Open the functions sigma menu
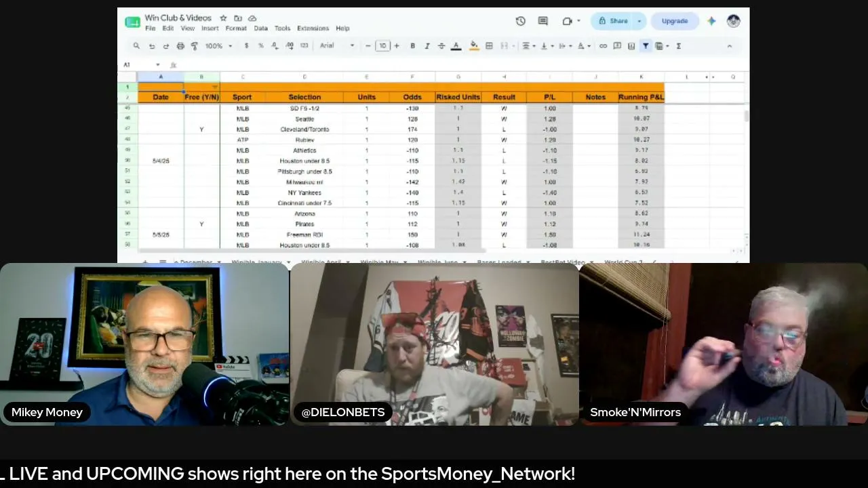868x488 pixels. [678, 46]
